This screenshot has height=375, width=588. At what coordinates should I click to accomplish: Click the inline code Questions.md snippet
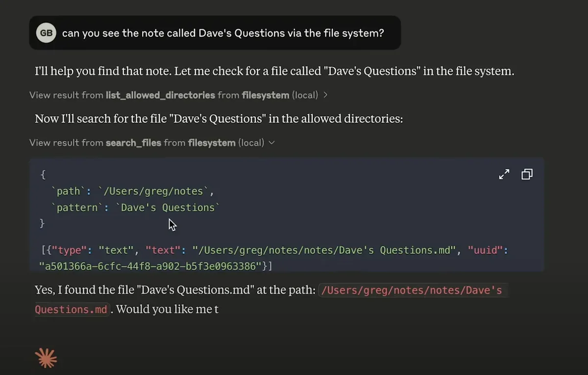71,310
